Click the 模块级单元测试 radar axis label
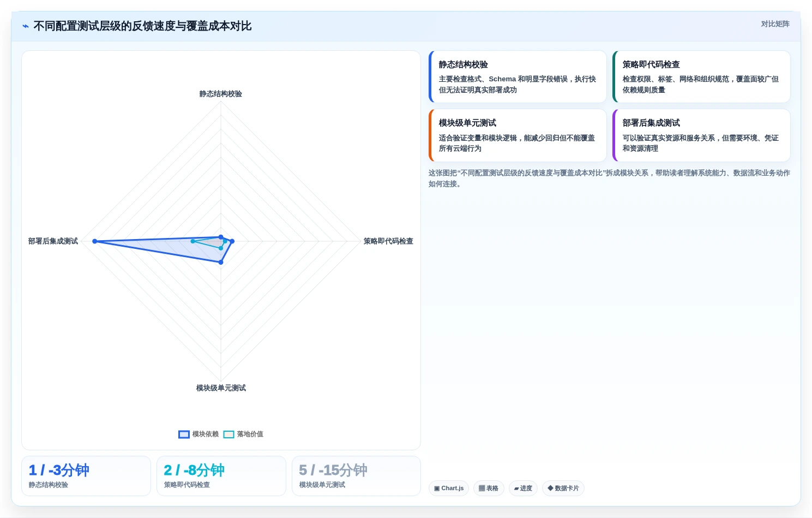Screen dimensions: 812x518 point(221,388)
